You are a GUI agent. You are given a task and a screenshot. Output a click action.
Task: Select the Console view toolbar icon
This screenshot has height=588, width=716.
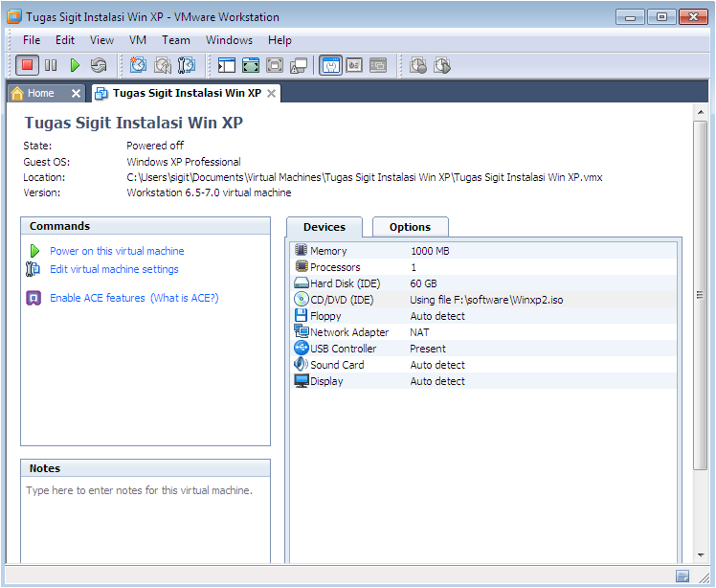(x=378, y=65)
